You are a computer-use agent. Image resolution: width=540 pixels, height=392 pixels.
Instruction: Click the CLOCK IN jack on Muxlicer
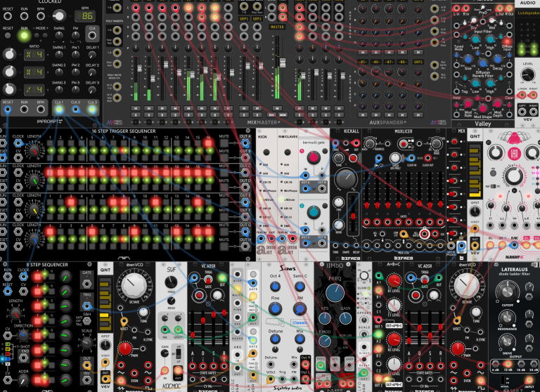tap(411, 158)
